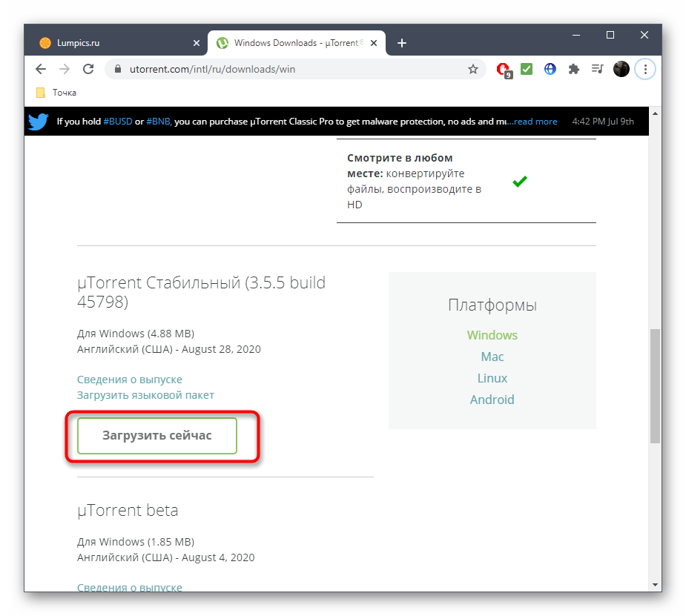Image resolution: width=686 pixels, height=616 pixels.
Task: Open the Chrome three-dot menu
Action: (645, 69)
